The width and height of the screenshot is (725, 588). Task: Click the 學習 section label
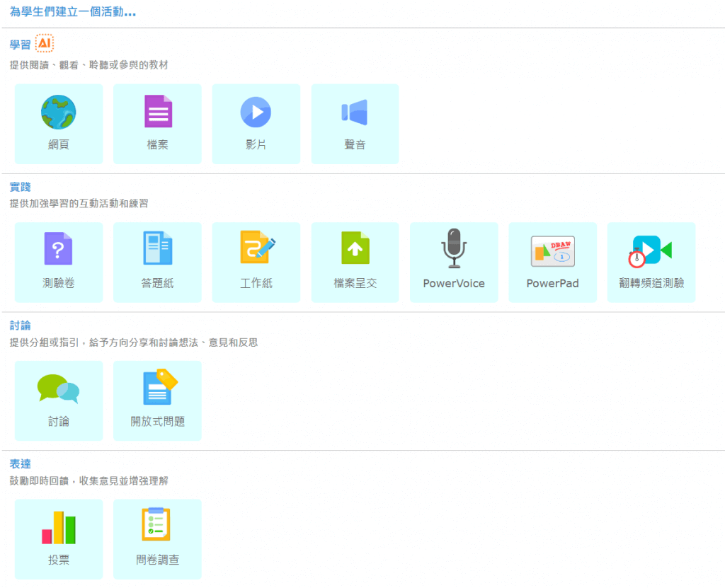point(19,43)
